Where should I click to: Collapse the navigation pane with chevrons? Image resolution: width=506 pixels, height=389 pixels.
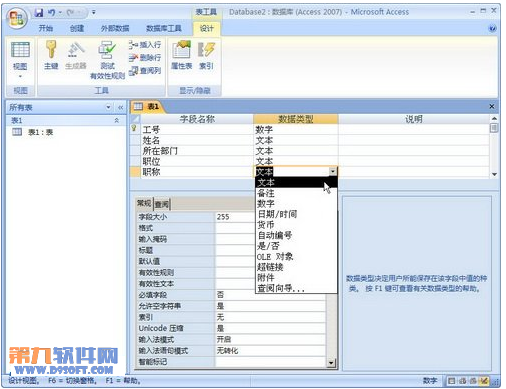coord(120,107)
